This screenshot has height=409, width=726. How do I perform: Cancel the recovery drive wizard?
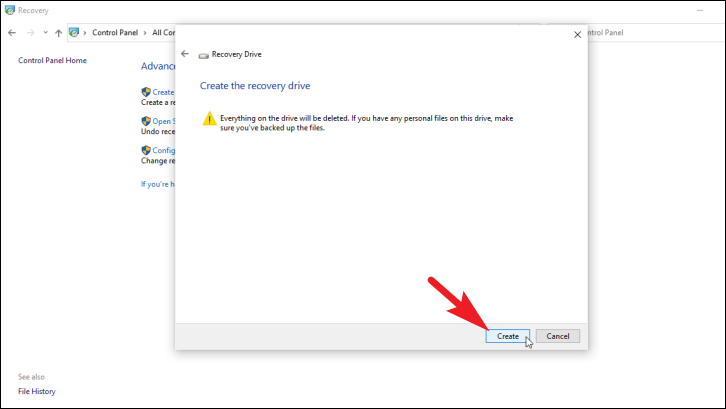pyautogui.click(x=557, y=336)
